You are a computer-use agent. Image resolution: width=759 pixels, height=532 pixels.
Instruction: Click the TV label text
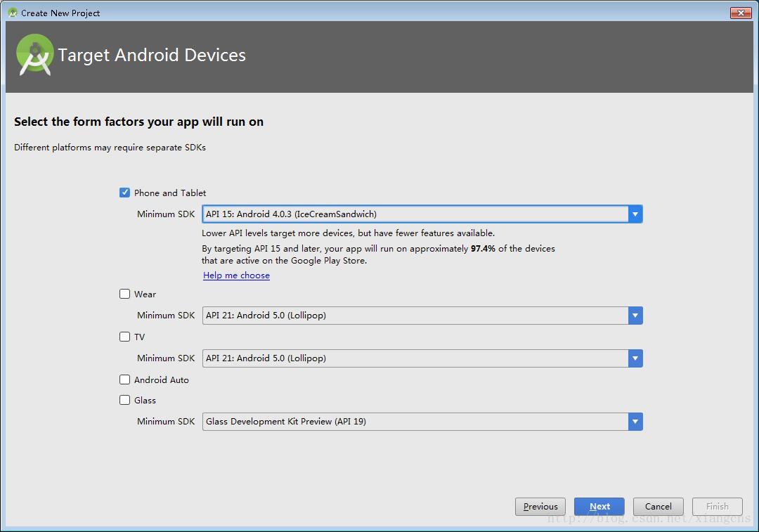pos(139,337)
